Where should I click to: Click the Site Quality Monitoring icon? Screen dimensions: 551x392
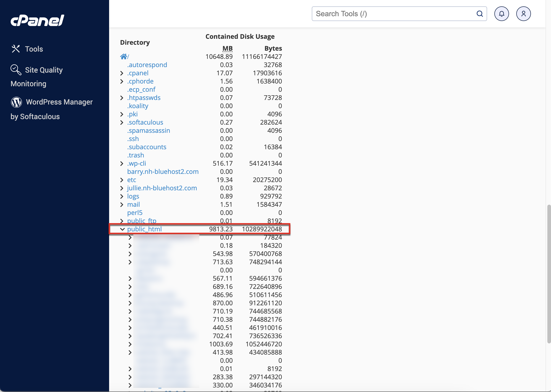point(16,70)
